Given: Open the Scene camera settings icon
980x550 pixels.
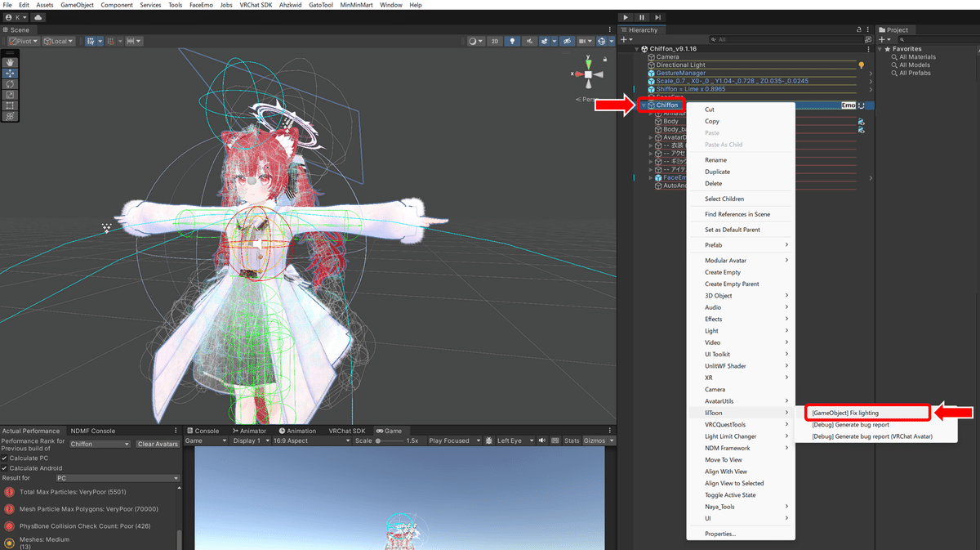Looking at the screenshot, I should point(585,41).
